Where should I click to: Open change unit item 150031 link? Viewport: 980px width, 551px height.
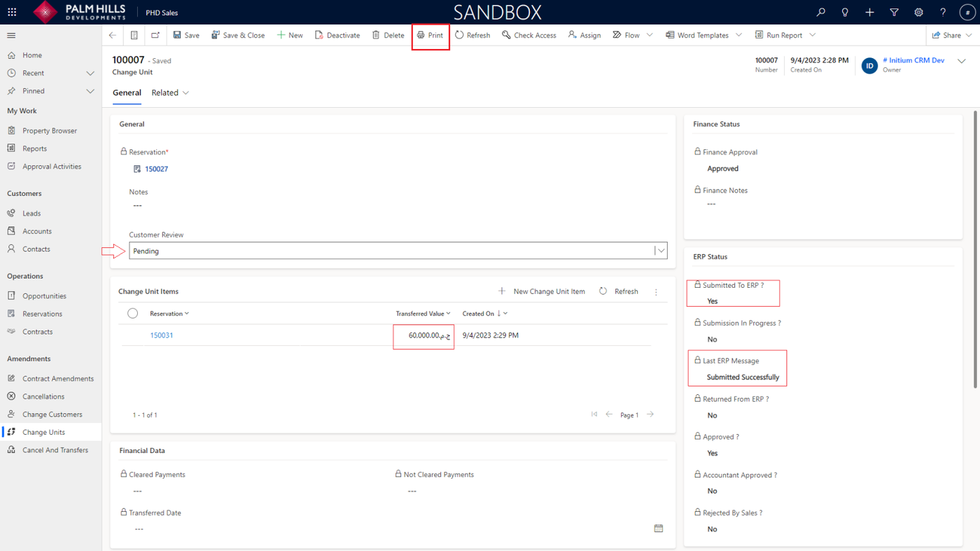tap(162, 335)
